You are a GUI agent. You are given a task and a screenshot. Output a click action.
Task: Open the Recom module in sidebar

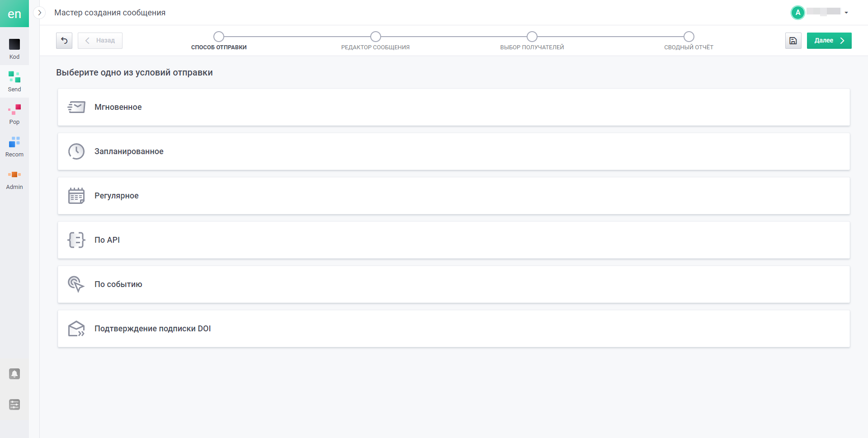(x=14, y=147)
